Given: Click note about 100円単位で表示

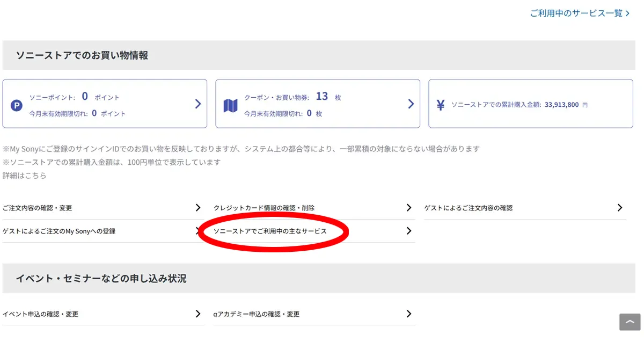Looking at the screenshot, I should pyautogui.click(x=112, y=162).
